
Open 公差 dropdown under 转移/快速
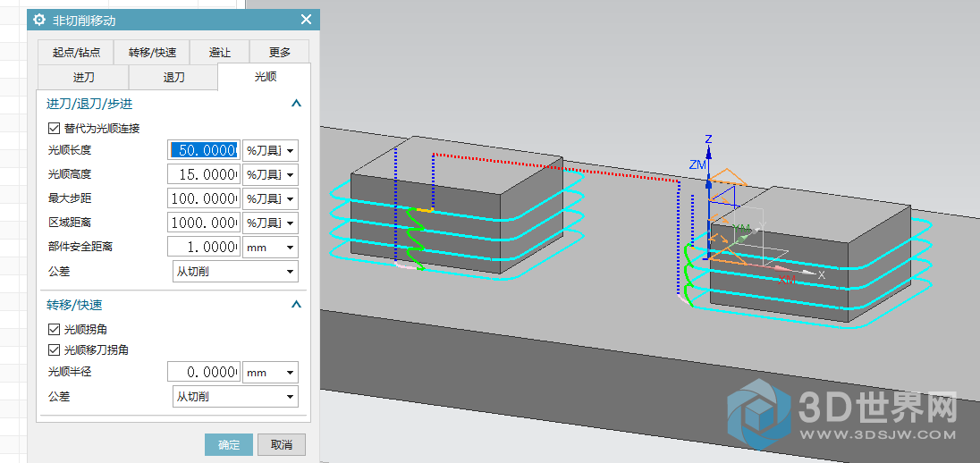pyautogui.click(x=235, y=397)
